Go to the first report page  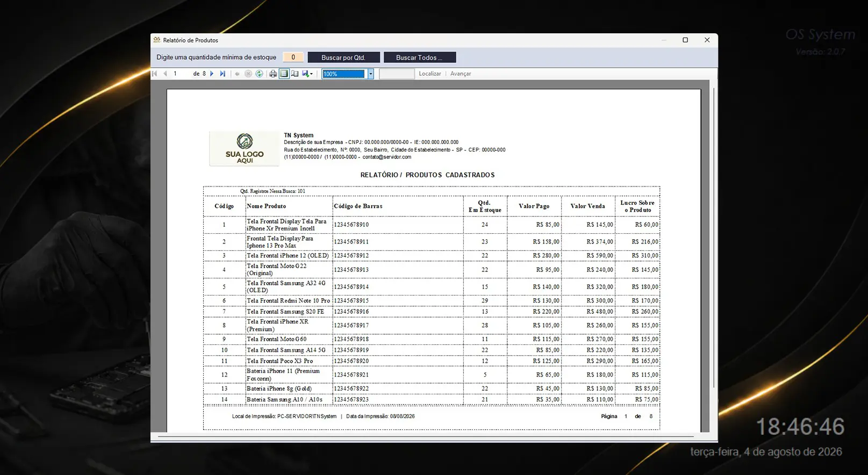155,74
